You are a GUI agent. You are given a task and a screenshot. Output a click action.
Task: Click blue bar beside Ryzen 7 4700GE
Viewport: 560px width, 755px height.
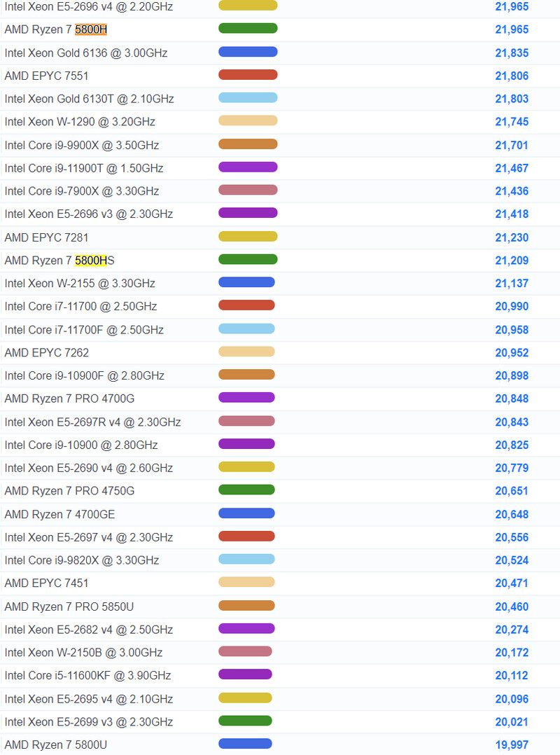(x=246, y=513)
